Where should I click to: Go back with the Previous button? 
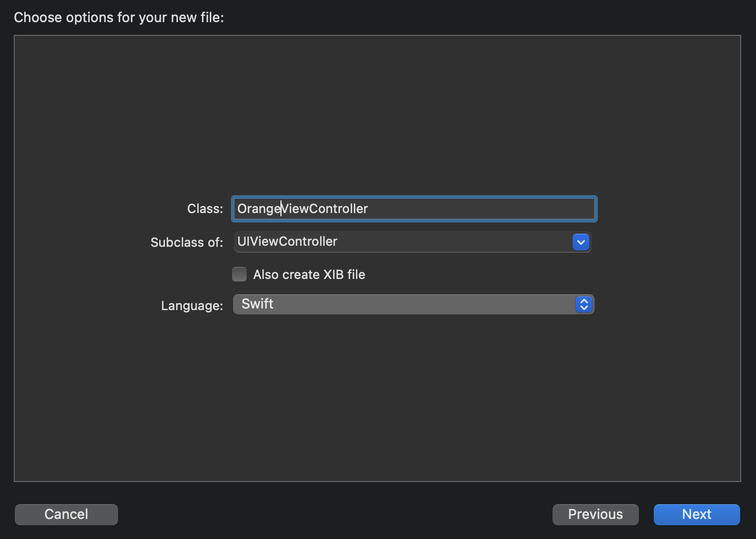[x=596, y=514]
